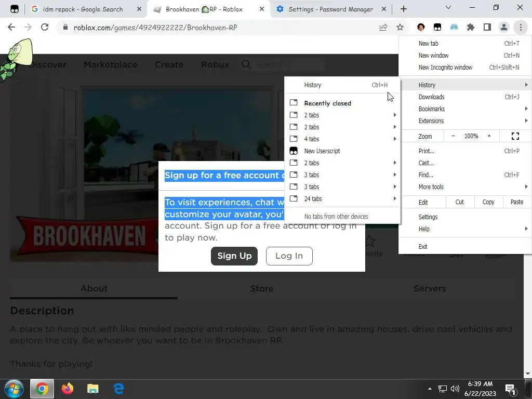Click the tab search chevron in title bar

pyautogui.click(x=448, y=7)
